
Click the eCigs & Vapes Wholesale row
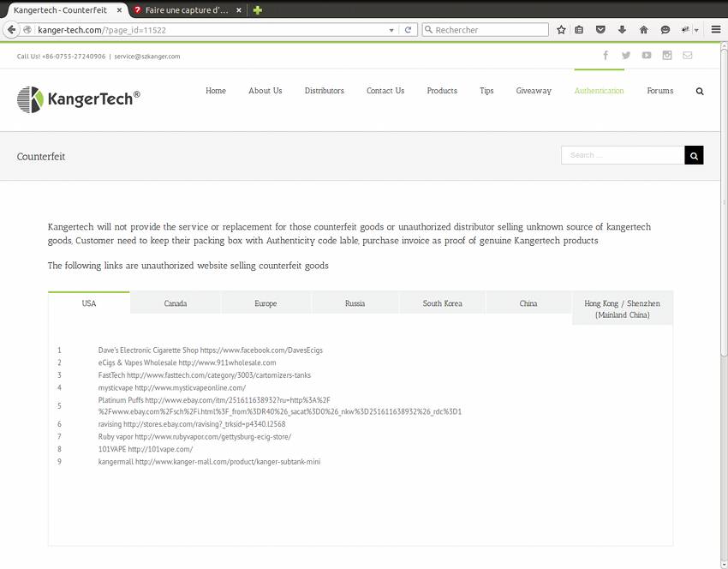click(x=187, y=362)
